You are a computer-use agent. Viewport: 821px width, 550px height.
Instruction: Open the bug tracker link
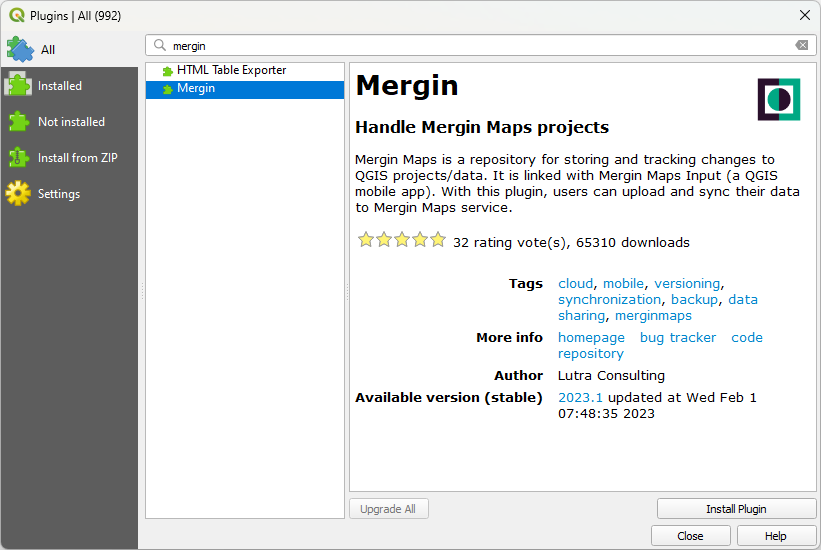coord(677,338)
